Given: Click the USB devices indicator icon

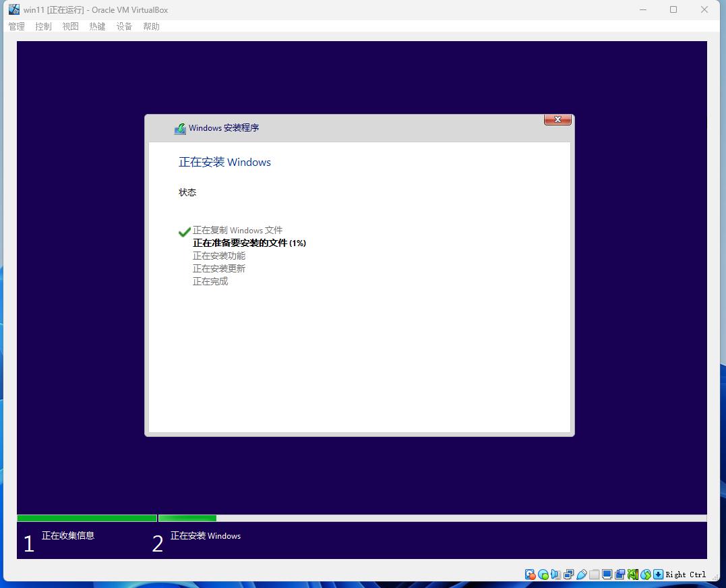Looking at the screenshot, I should (x=582, y=575).
